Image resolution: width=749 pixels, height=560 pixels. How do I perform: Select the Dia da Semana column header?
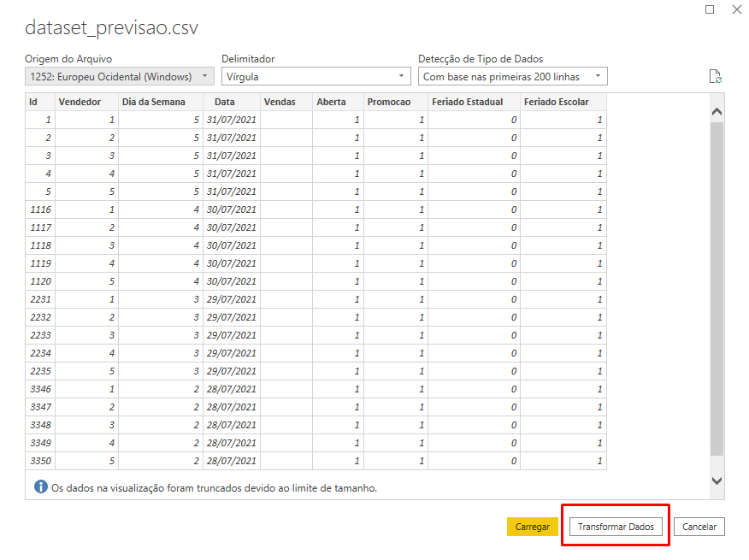[x=161, y=102]
